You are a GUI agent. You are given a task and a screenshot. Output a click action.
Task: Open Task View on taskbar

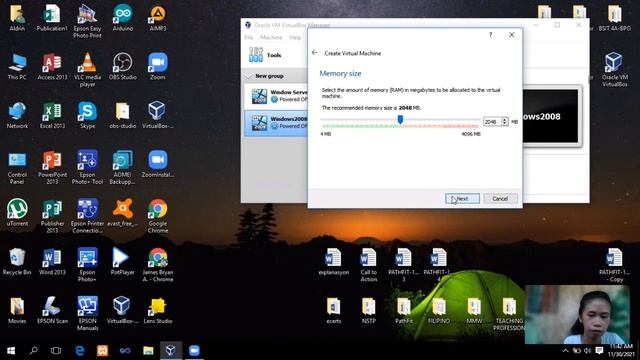point(56,351)
